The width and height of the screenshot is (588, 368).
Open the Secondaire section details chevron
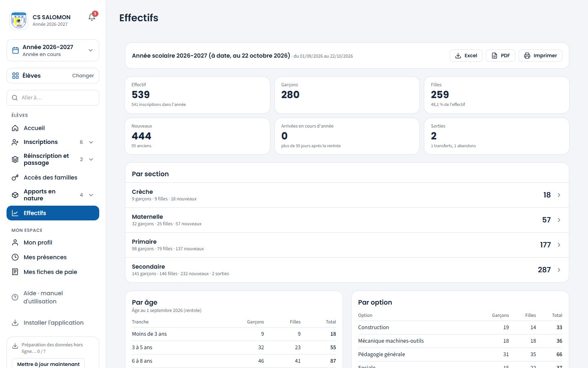click(559, 270)
